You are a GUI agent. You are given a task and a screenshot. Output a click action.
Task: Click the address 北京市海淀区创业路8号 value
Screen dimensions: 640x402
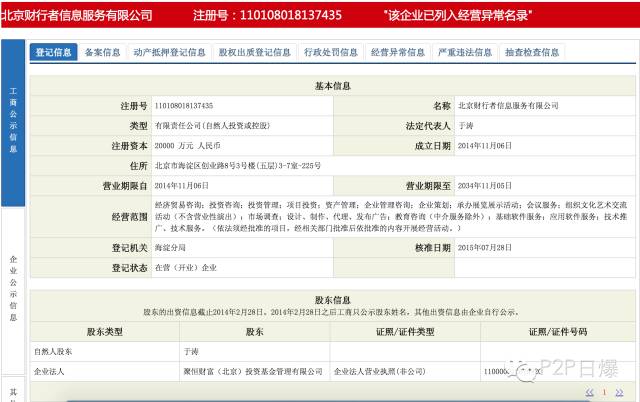(238, 166)
